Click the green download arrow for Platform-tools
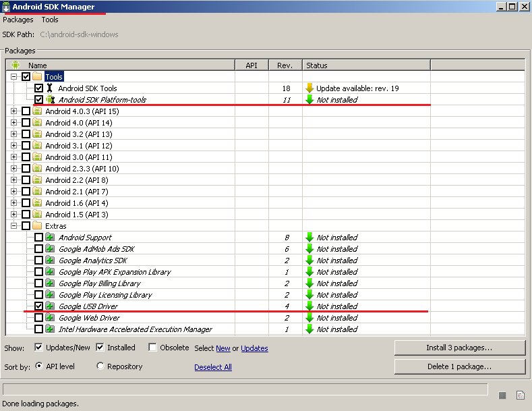Image resolution: width=532 pixels, height=411 pixels. click(x=309, y=99)
